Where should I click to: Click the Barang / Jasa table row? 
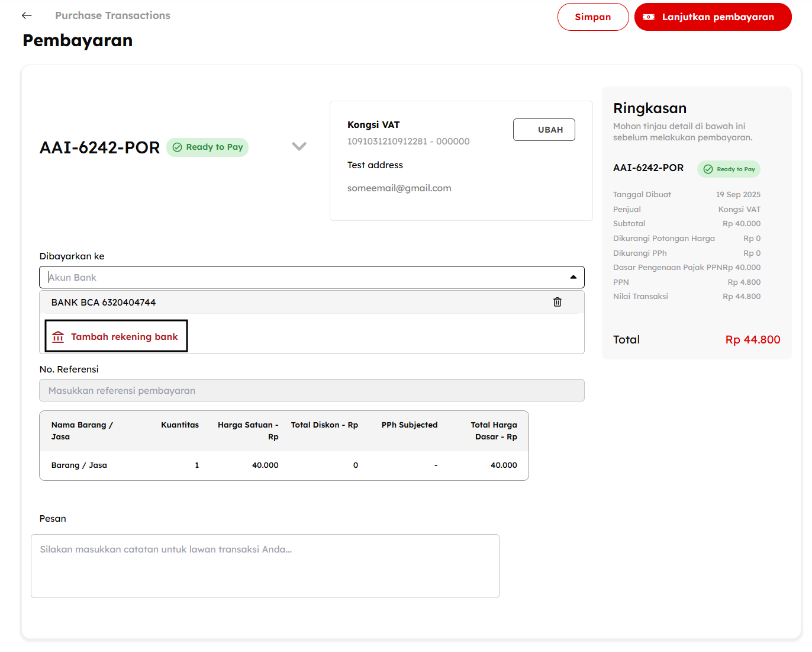click(283, 465)
